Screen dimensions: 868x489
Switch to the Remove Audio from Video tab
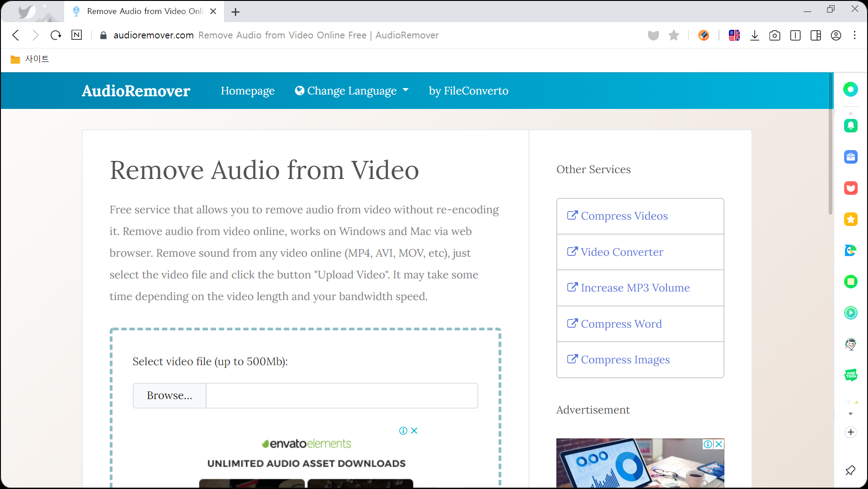pyautogui.click(x=140, y=11)
